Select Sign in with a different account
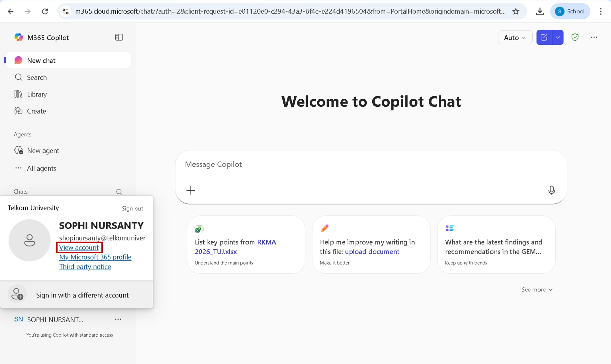Viewport: 611px width, 364px height. point(82,295)
